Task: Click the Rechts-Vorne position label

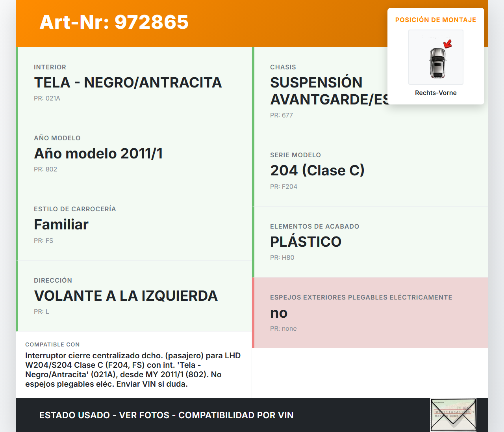Action: (x=435, y=93)
